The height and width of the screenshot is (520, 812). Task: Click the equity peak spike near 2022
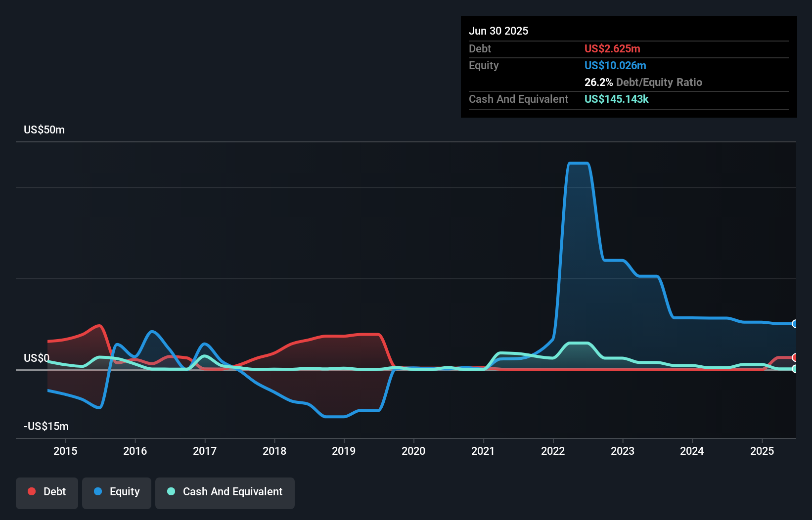(578, 163)
